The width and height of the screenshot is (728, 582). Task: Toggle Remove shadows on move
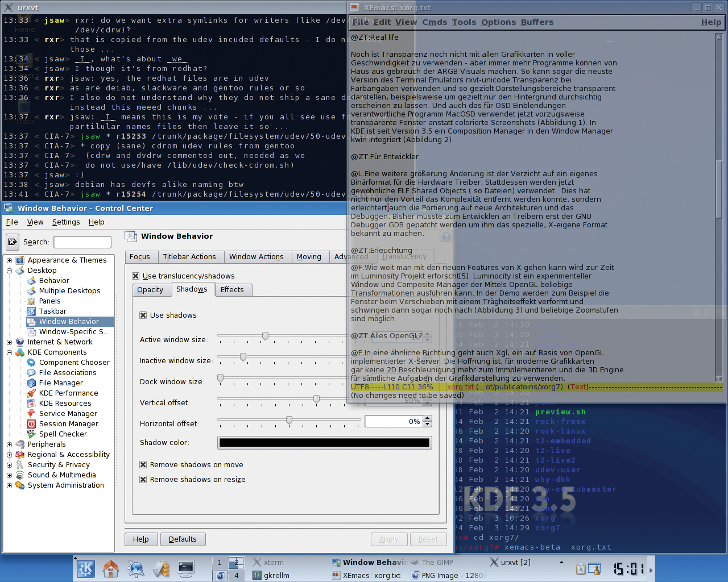143,464
